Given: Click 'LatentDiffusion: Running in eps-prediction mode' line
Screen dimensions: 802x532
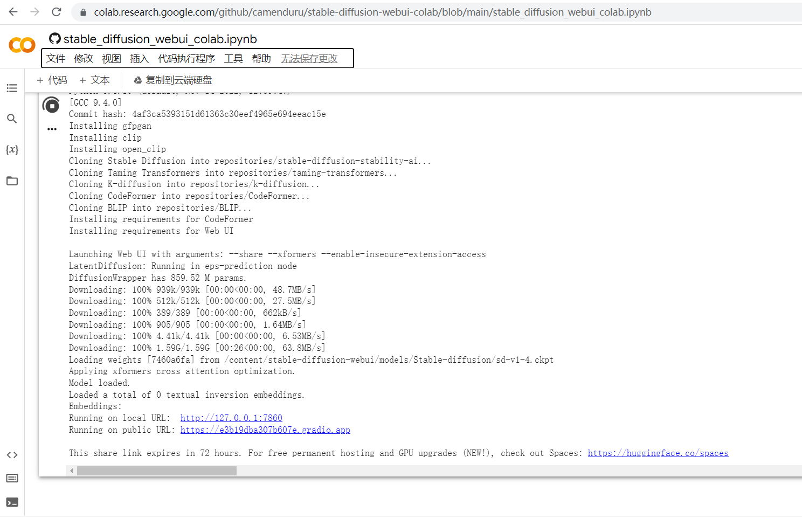Looking at the screenshot, I should [183, 266].
